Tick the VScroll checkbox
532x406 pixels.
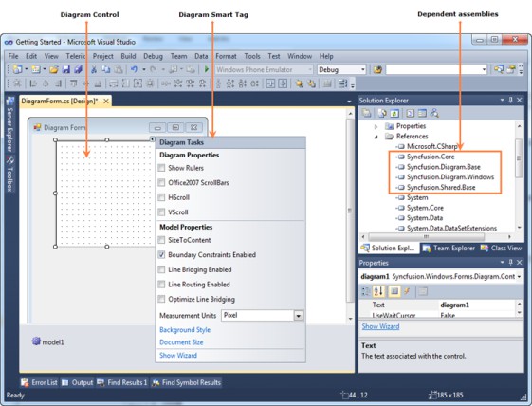point(162,212)
